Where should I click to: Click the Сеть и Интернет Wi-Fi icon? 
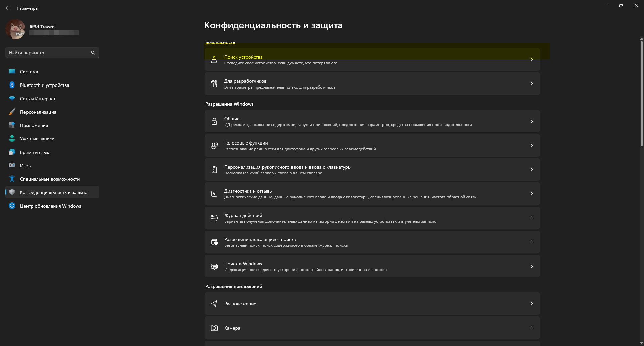pyautogui.click(x=12, y=98)
